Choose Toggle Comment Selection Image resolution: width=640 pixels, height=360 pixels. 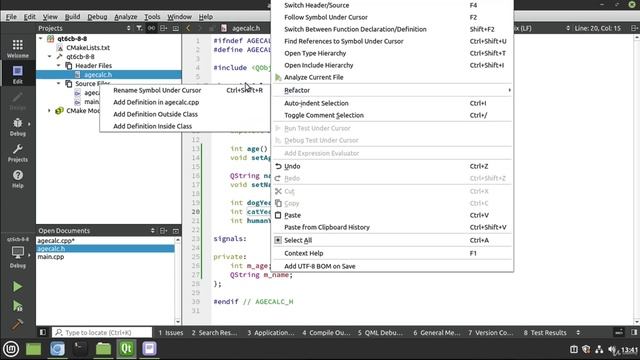click(393, 115)
